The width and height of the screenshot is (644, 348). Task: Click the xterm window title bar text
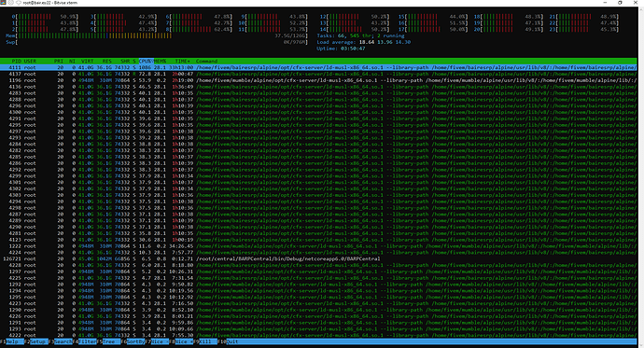50,3
